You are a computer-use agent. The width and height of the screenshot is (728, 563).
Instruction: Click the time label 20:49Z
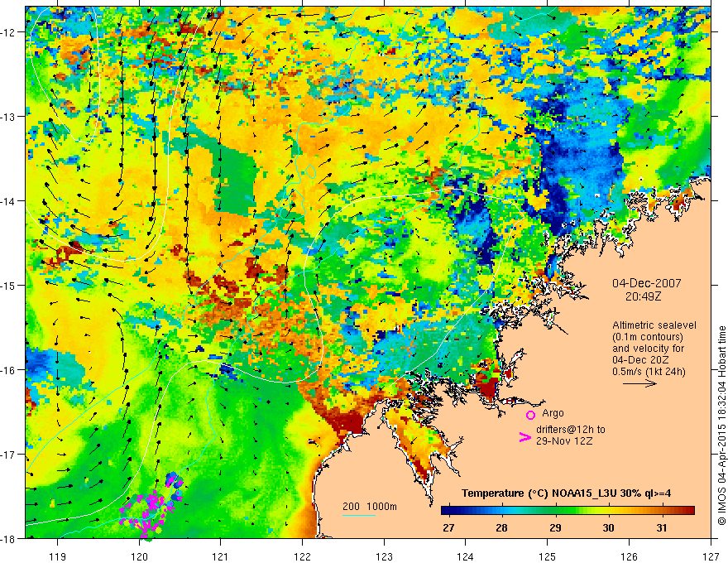coord(643,296)
